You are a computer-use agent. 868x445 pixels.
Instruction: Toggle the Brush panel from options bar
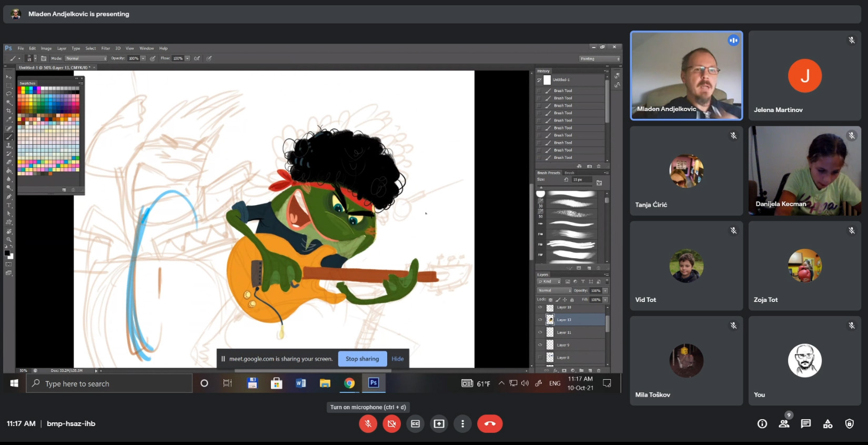click(44, 58)
